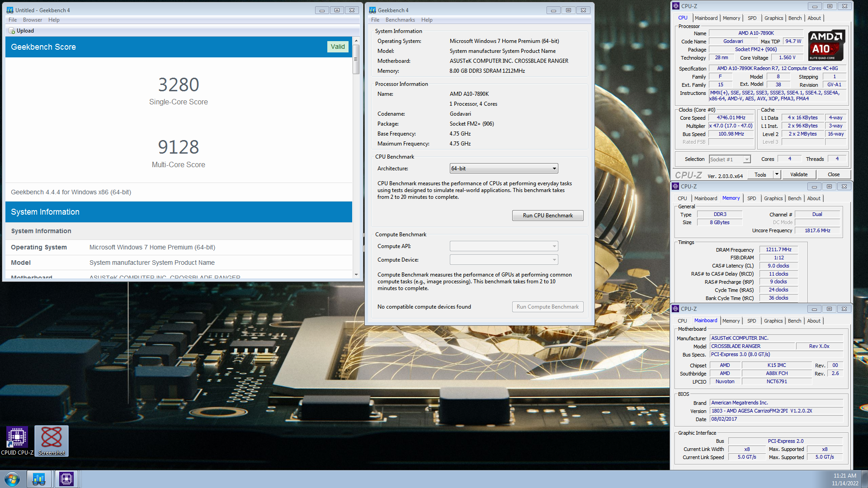Select About tab in CPU-Z Memory window
The height and width of the screenshot is (488, 868).
click(x=814, y=198)
